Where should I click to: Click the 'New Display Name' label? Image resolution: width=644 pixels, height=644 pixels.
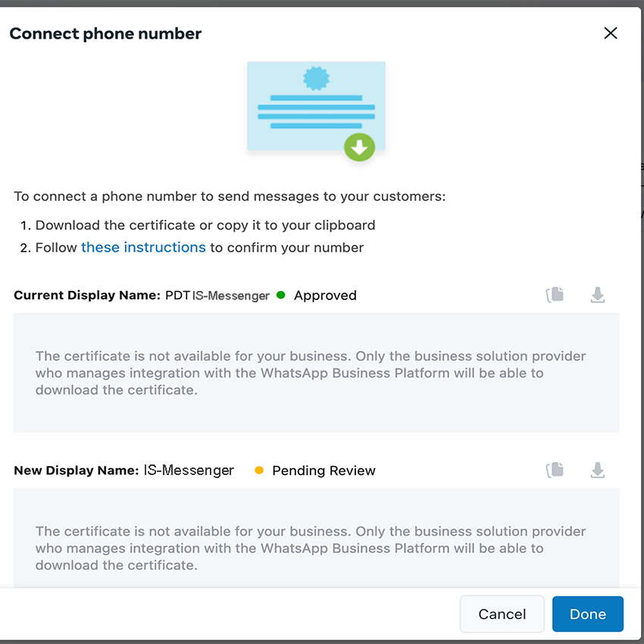76,470
